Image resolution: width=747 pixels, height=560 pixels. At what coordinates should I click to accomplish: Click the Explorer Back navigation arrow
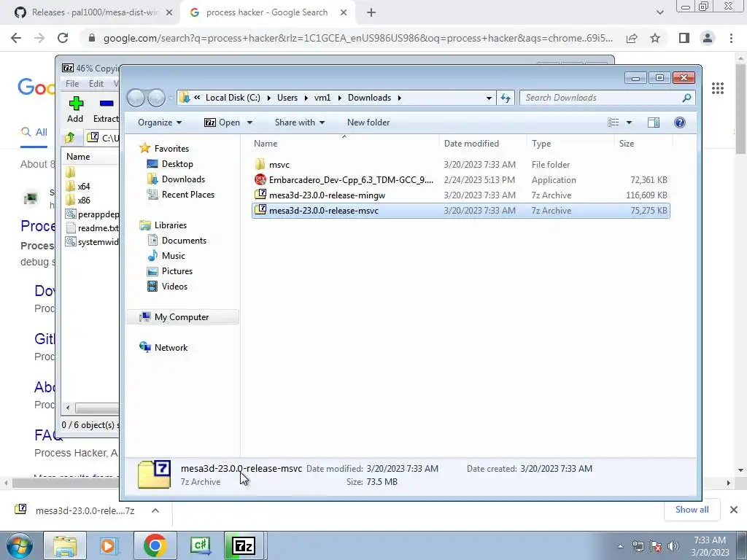click(136, 98)
